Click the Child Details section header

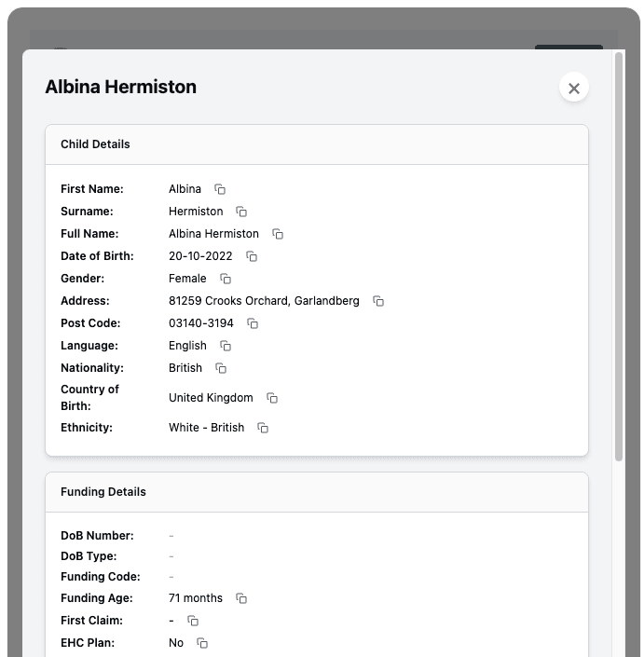coord(95,144)
